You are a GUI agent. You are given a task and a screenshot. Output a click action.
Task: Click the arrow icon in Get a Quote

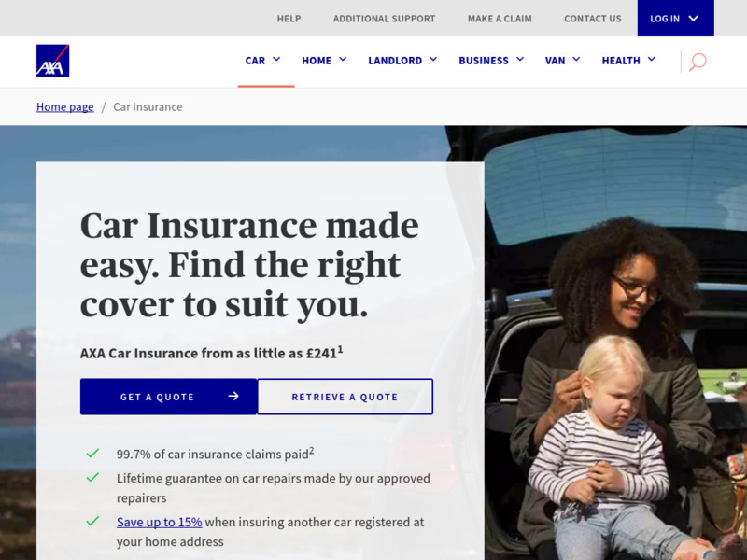pyautogui.click(x=233, y=396)
